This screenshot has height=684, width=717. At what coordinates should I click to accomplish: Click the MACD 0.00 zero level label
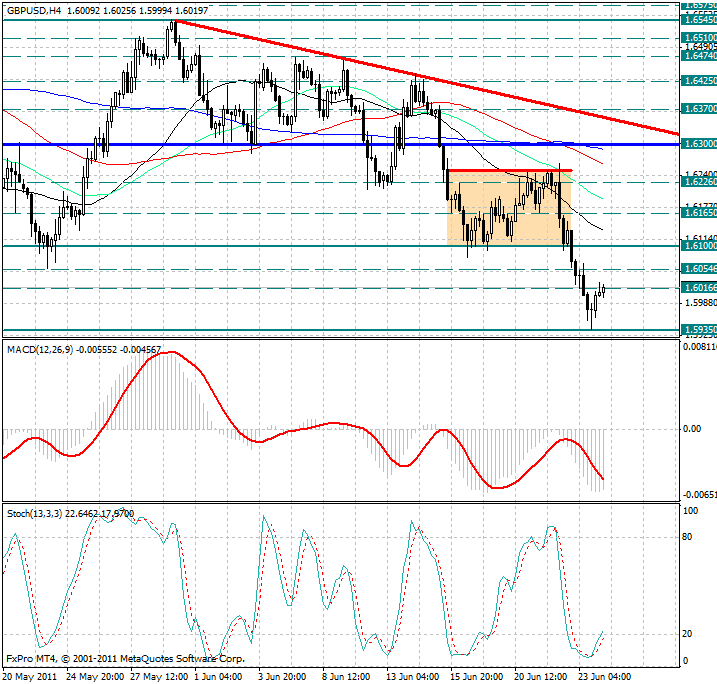pyautogui.click(x=691, y=429)
